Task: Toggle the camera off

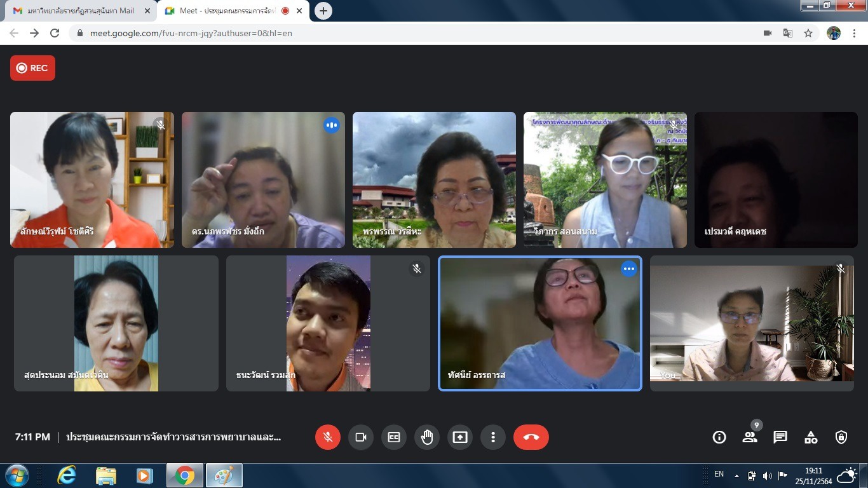Action: (x=361, y=437)
